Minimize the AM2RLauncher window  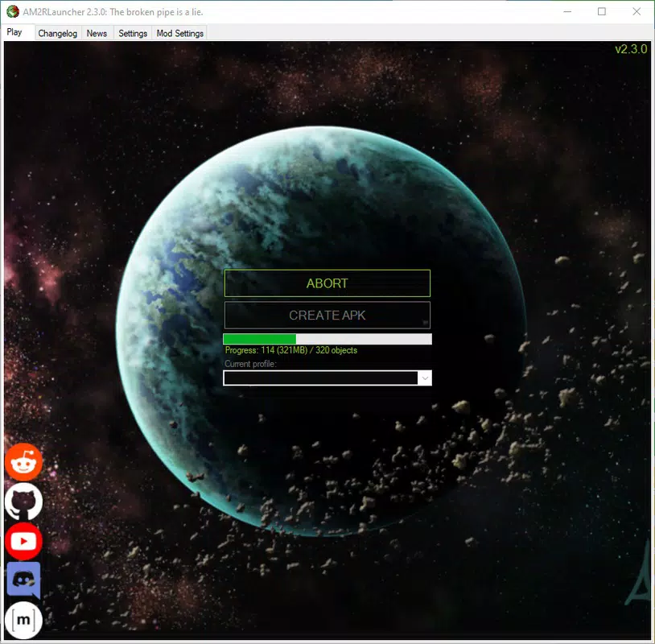567,12
